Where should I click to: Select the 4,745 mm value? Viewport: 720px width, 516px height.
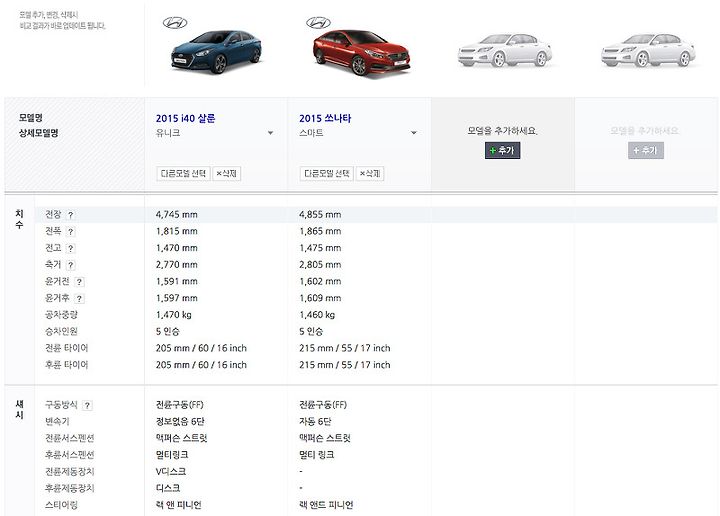pyautogui.click(x=177, y=215)
